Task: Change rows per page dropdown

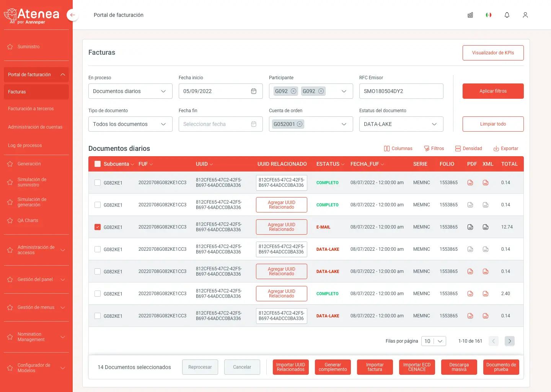Action: [434, 341]
